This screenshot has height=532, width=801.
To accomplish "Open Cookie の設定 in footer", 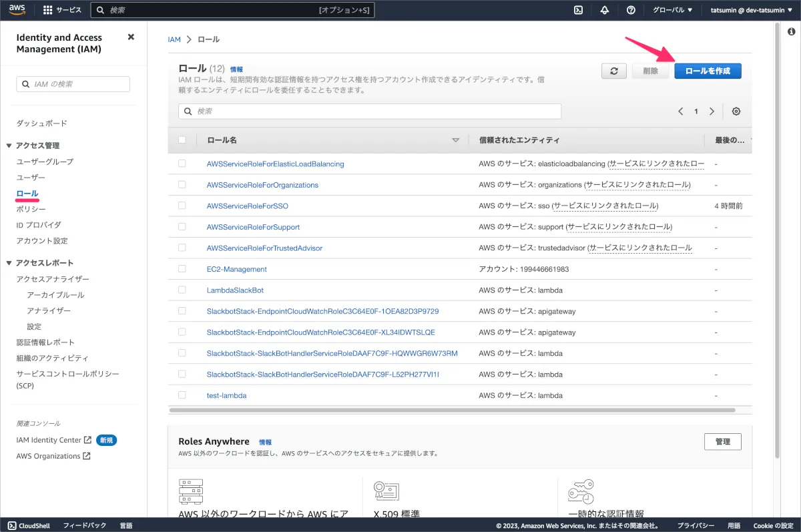I will click(x=774, y=526).
